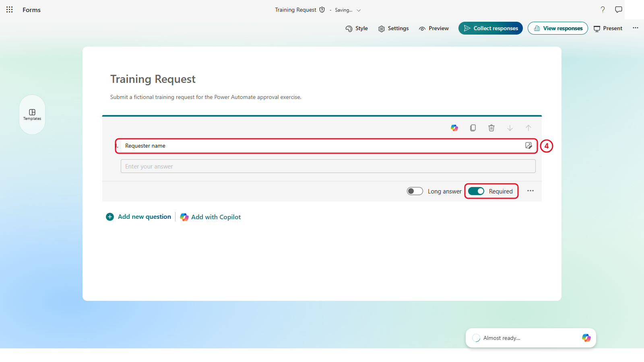Copy the question with the duplicate icon

tap(473, 128)
